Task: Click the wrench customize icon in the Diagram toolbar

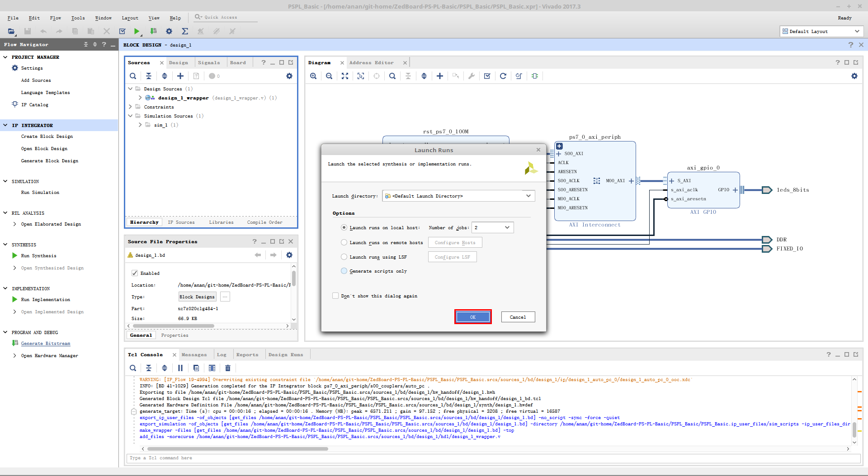Action: pyautogui.click(x=472, y=76)
